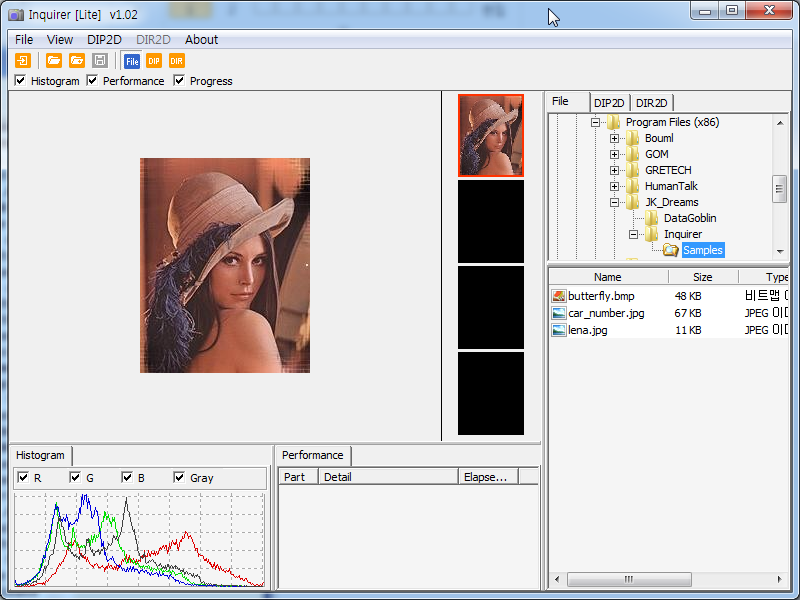Toggle the Histogram checkbox
The image size is (800, 600).
coord(21,81)
